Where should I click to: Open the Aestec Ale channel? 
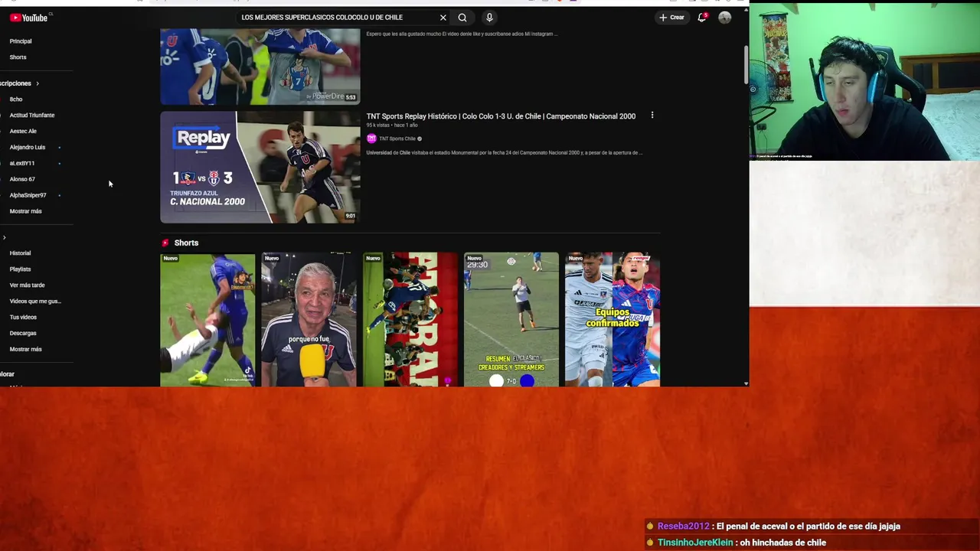[x=23, y=132]
